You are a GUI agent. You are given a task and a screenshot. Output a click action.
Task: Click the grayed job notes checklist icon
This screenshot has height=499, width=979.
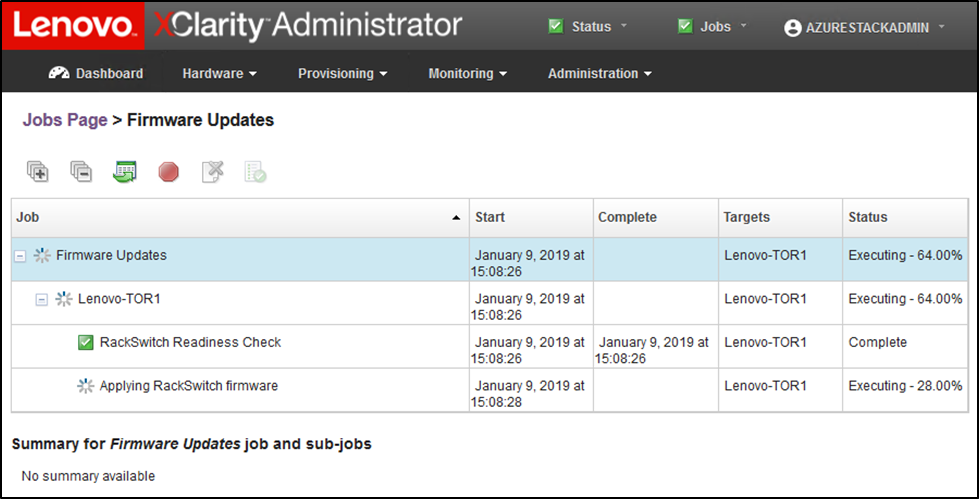255,172
